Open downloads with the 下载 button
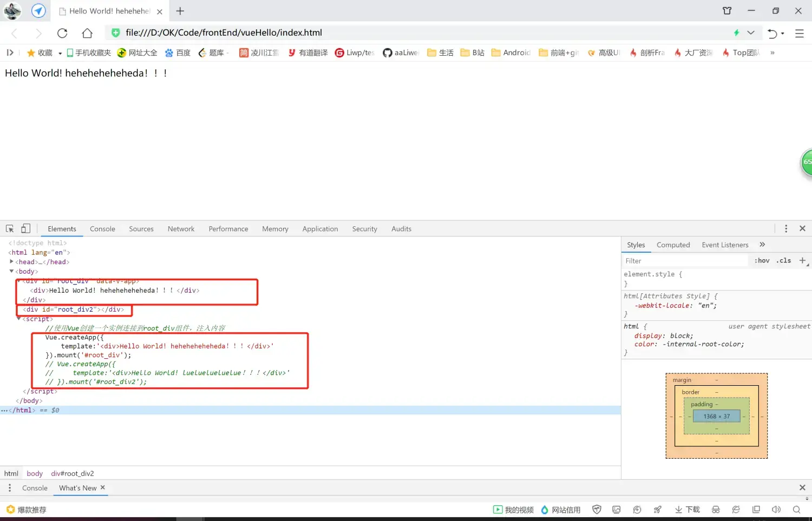 687,510
